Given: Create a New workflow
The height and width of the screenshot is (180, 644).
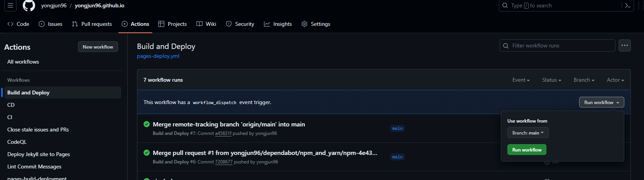Looking at the screenshot, I should (98, 47).
